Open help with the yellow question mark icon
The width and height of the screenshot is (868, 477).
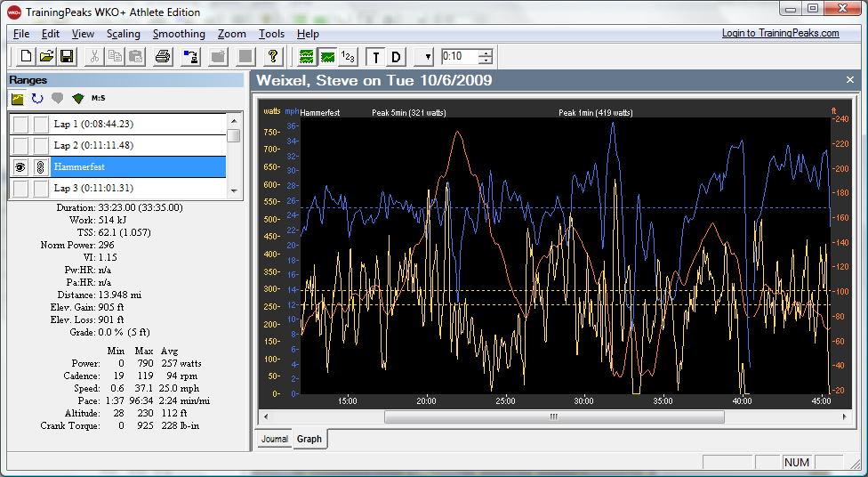273,56
